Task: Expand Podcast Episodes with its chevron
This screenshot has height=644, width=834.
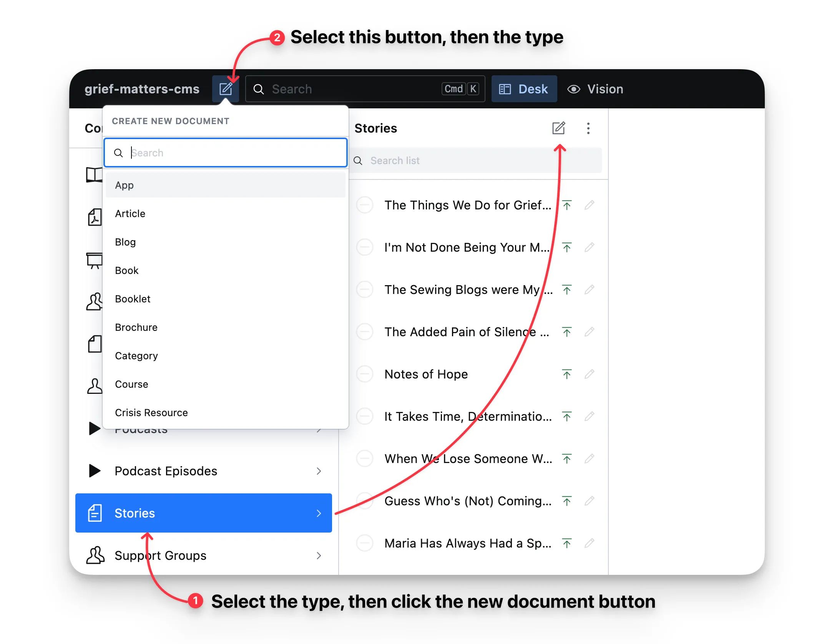Action: [319, 471]
